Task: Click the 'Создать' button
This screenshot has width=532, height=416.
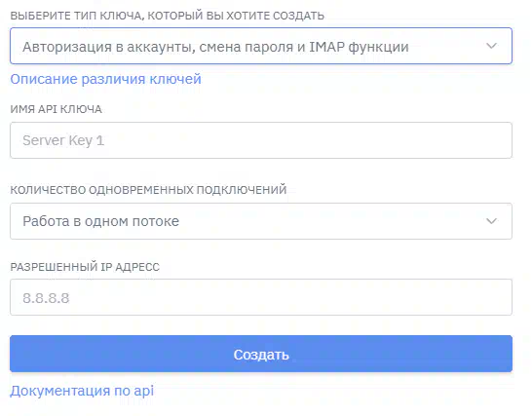Action: coord(261,354)
